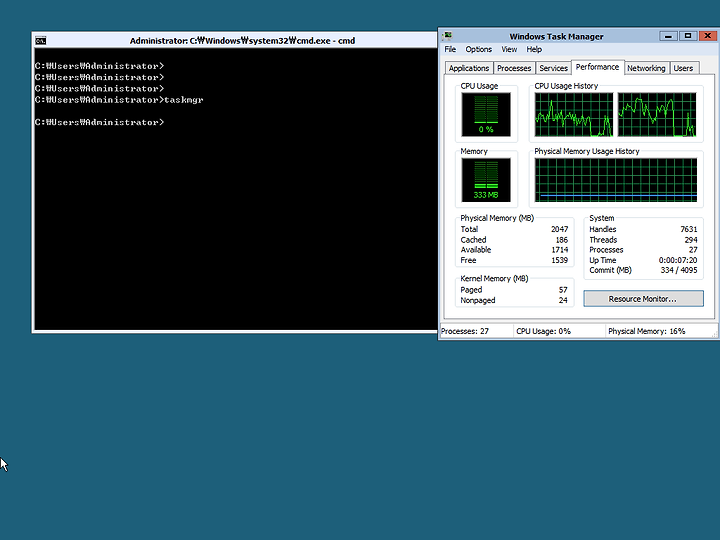Click the Total physical memory value 2047
Screen dimensions: 720x540
click(559, 229)
